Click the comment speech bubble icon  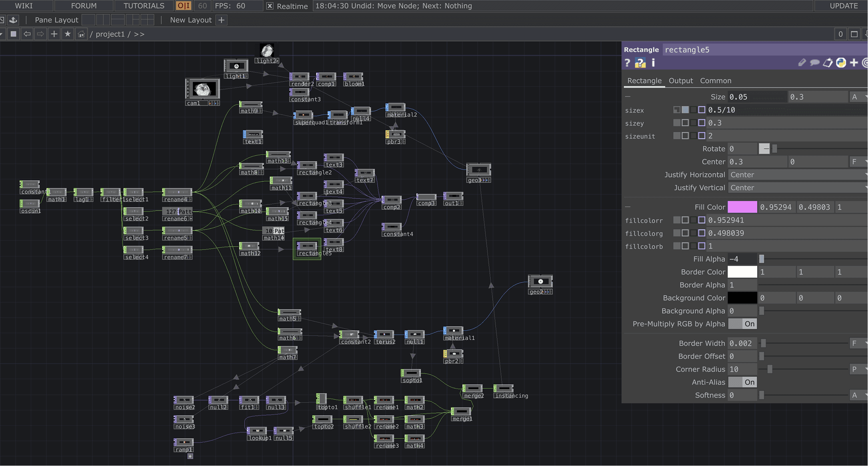(814, 63)
